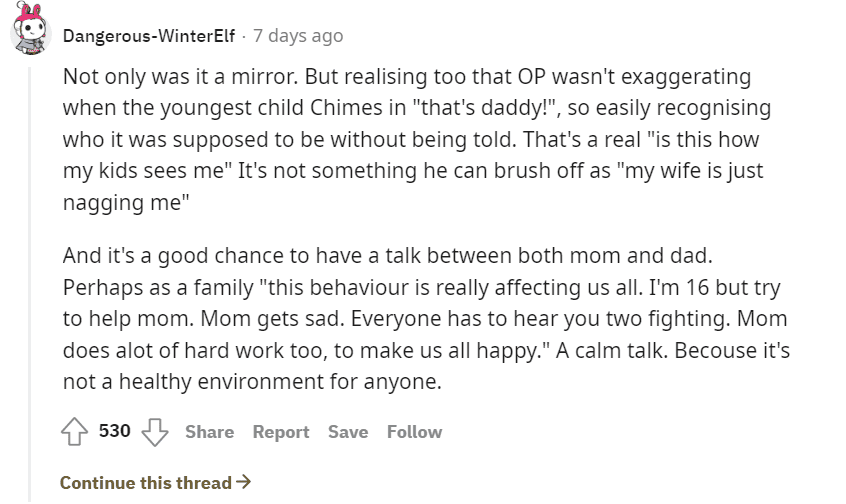Report this comment
Screen dimensions: 846x504
281,432
